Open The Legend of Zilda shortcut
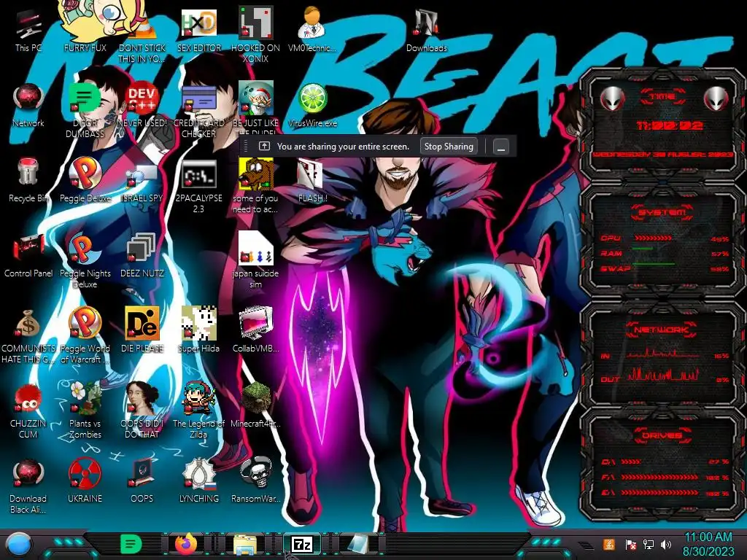747x560 pixels. pyautogui.click(x=199, y=408)
